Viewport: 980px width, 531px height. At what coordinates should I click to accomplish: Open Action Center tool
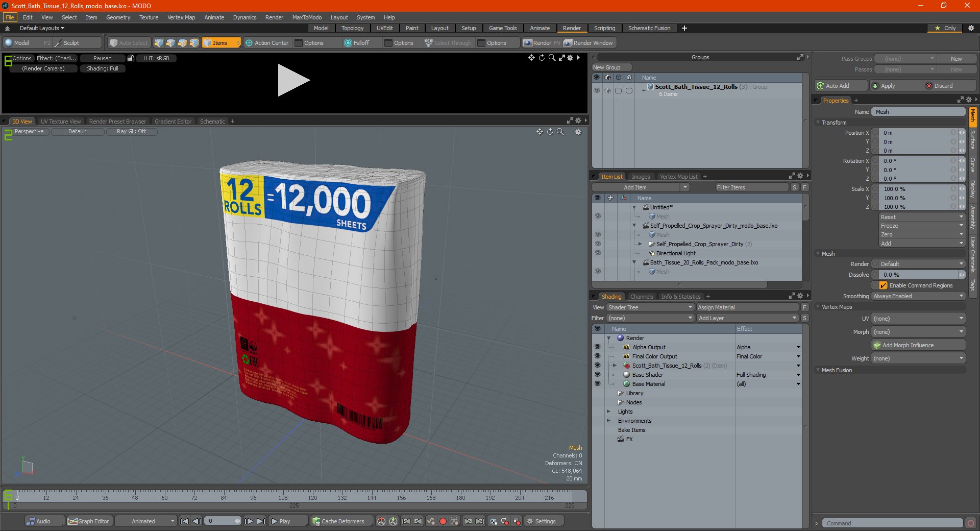coord(267,43)
